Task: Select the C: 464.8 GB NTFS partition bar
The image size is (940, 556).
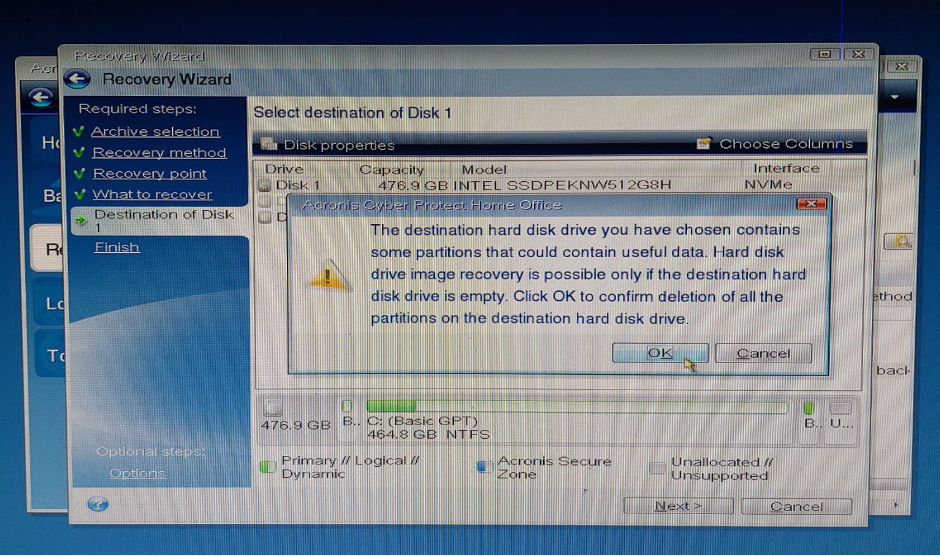Action: point(575,407)
